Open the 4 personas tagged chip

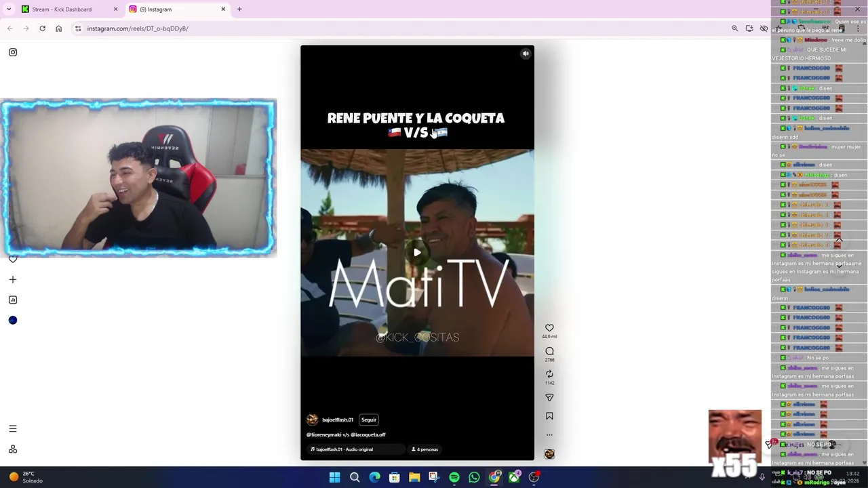(x=425, y=449)
